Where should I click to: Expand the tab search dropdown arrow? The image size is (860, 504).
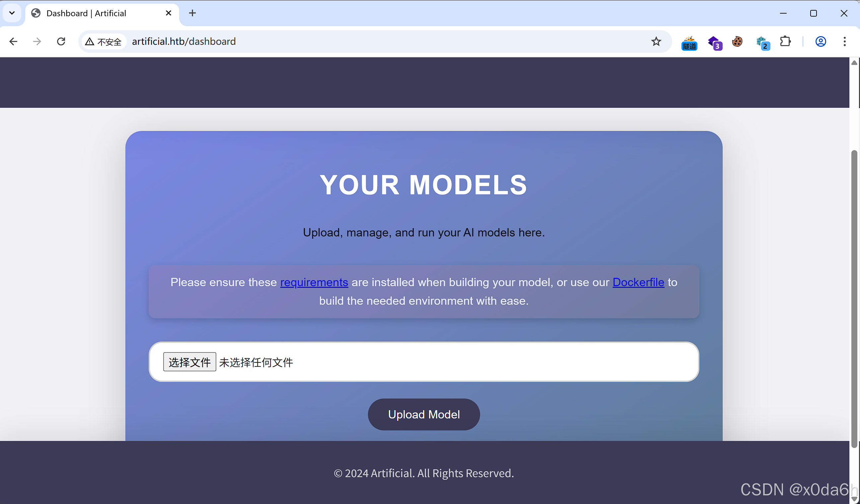(12, 13)
